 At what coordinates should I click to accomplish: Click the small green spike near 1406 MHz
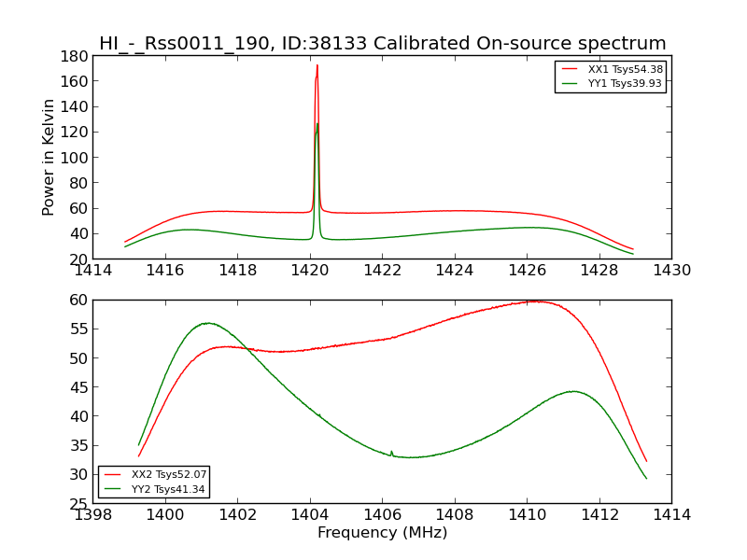pyautogui.click(x=391, y=453)
